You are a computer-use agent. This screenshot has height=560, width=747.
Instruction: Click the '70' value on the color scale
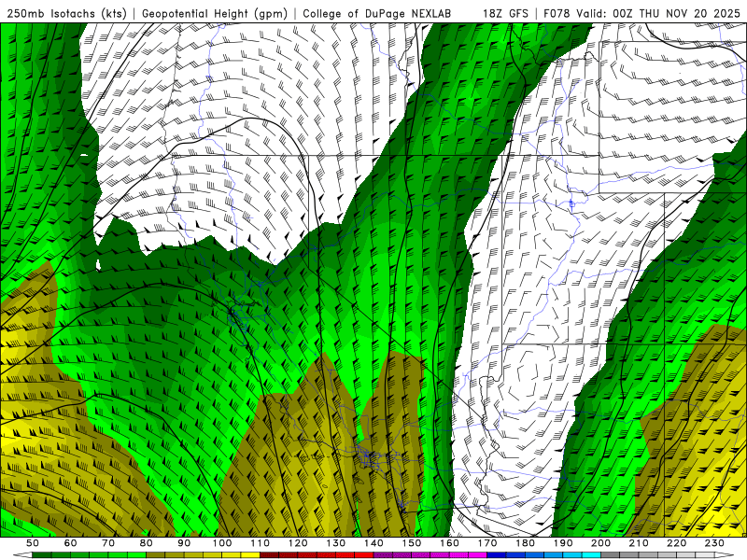click(108, 543)
